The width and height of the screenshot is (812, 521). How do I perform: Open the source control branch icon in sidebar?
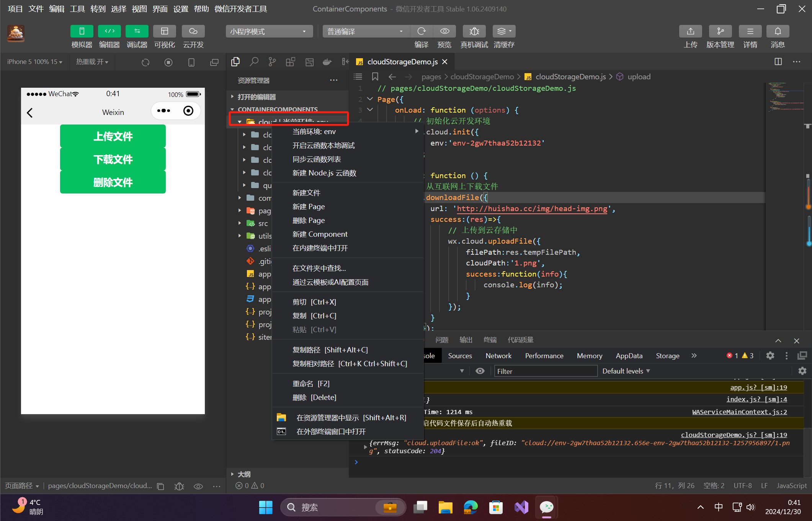[272, 62]
